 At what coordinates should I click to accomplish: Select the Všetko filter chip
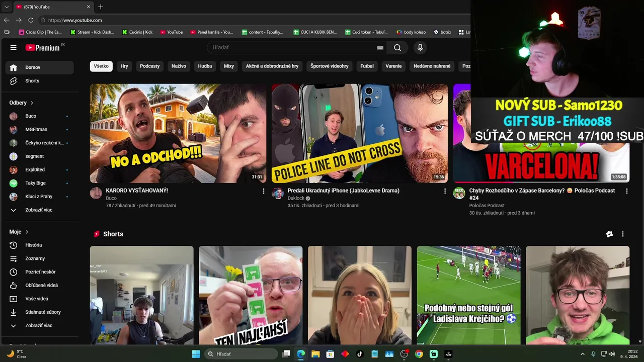[x=101, y=66]
